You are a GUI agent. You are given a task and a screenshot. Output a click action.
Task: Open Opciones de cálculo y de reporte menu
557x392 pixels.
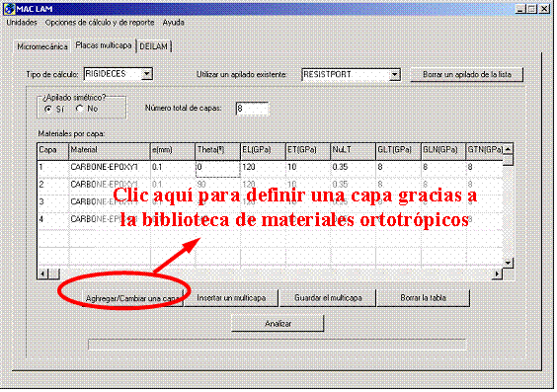tap(100, 23)
